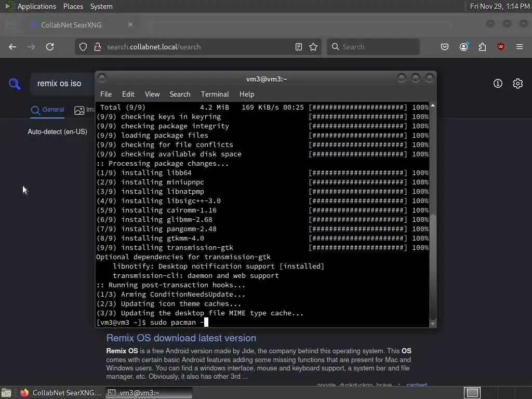532x399 pixels.
Task: Open the terminal Search menu
Action: coord(180,95)
